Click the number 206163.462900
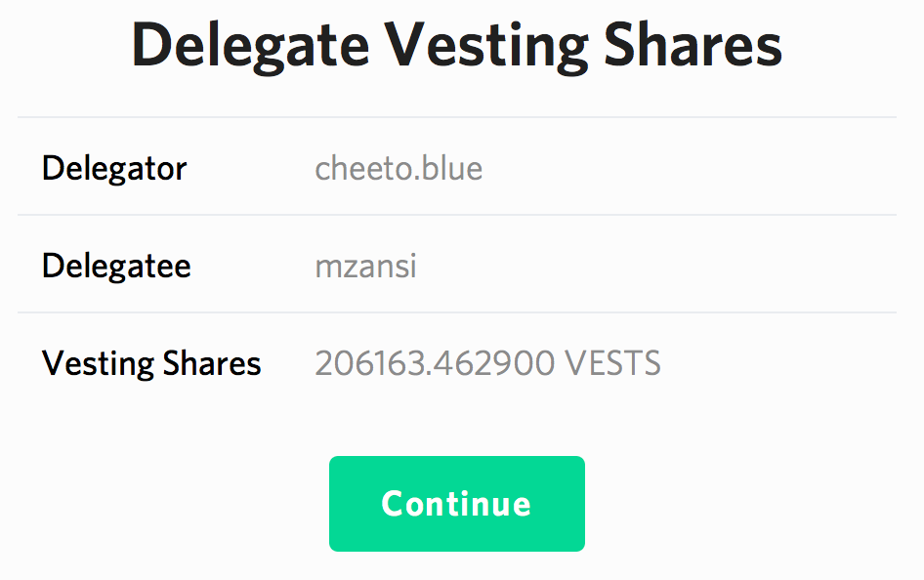The image size is (924, 580). point(435,363)
